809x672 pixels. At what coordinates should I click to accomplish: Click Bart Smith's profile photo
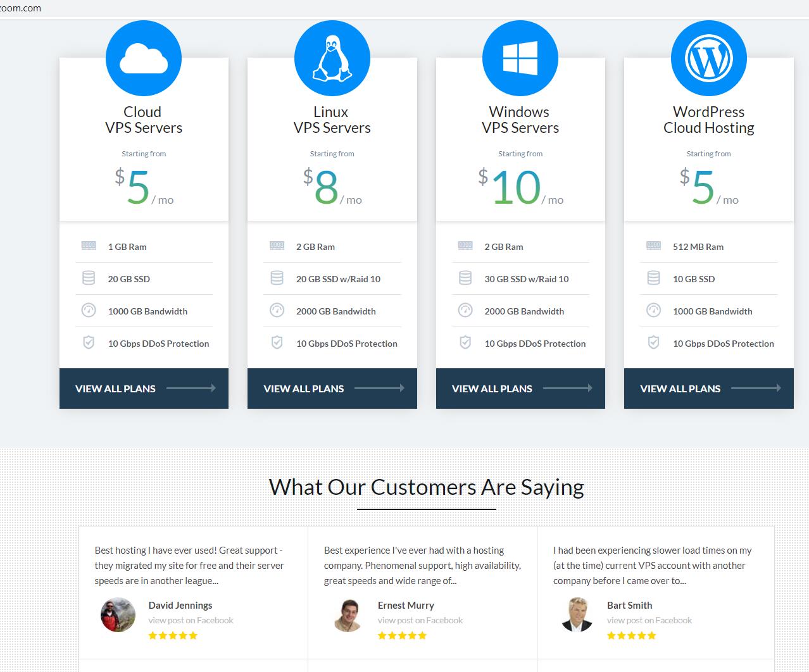click(577, 614)
